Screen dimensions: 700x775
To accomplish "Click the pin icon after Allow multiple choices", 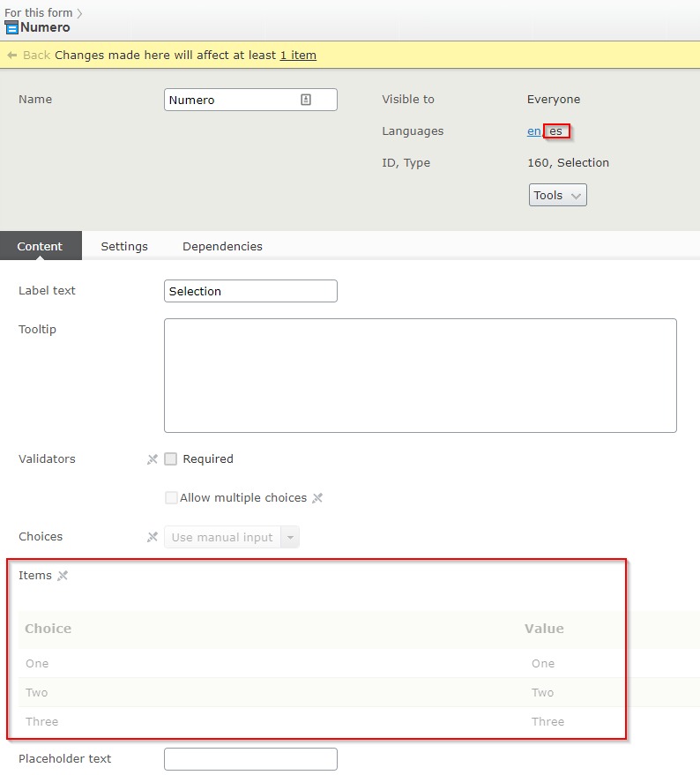I will pyautogui.click(x=317, y=498).
